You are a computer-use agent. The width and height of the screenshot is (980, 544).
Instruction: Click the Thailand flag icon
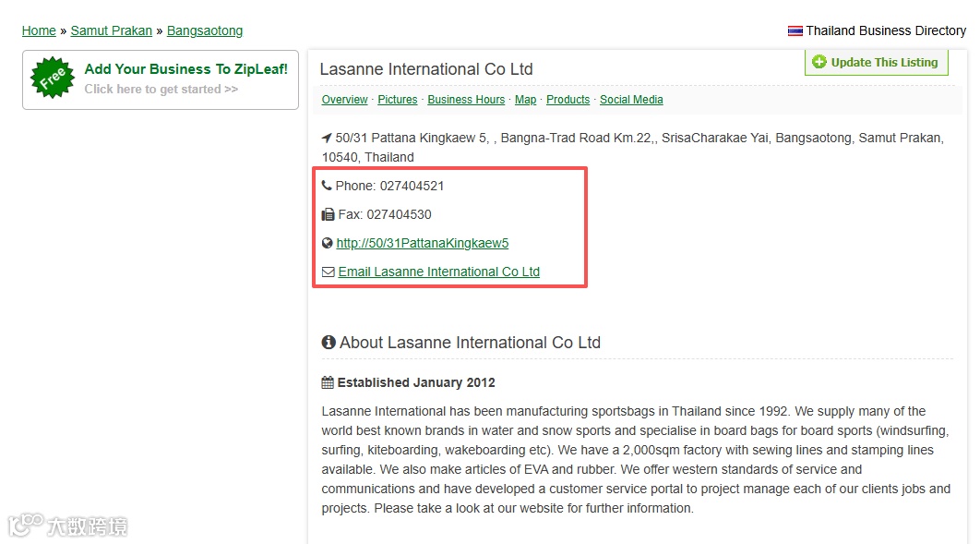(x=795, y=30)
